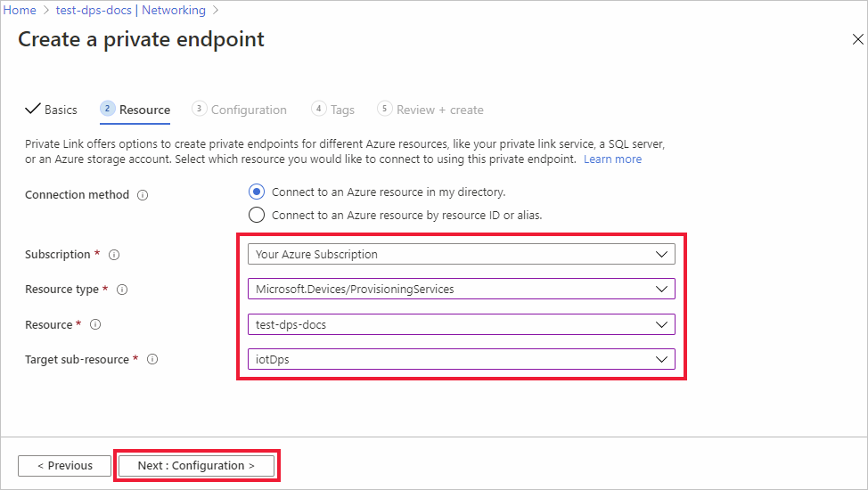Open the Resource dropdown showing test-dps-docs
868x490 pixels.
[461, 325]
